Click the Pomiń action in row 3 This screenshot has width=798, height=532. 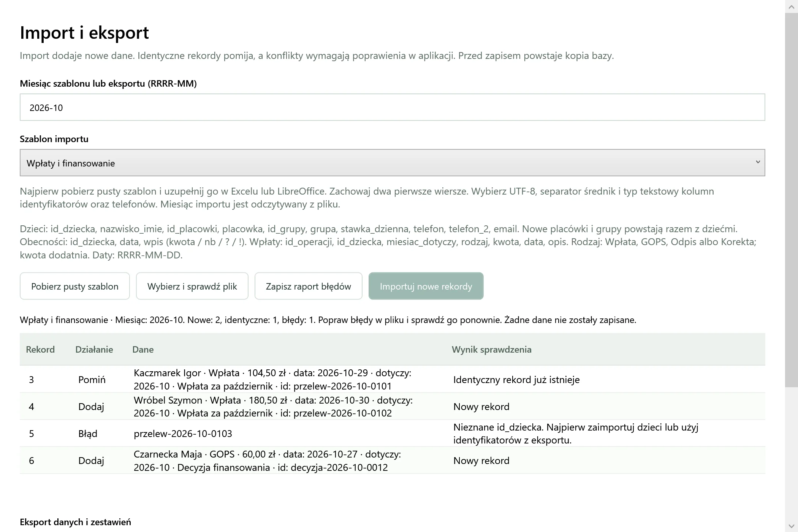coord(92,380)
